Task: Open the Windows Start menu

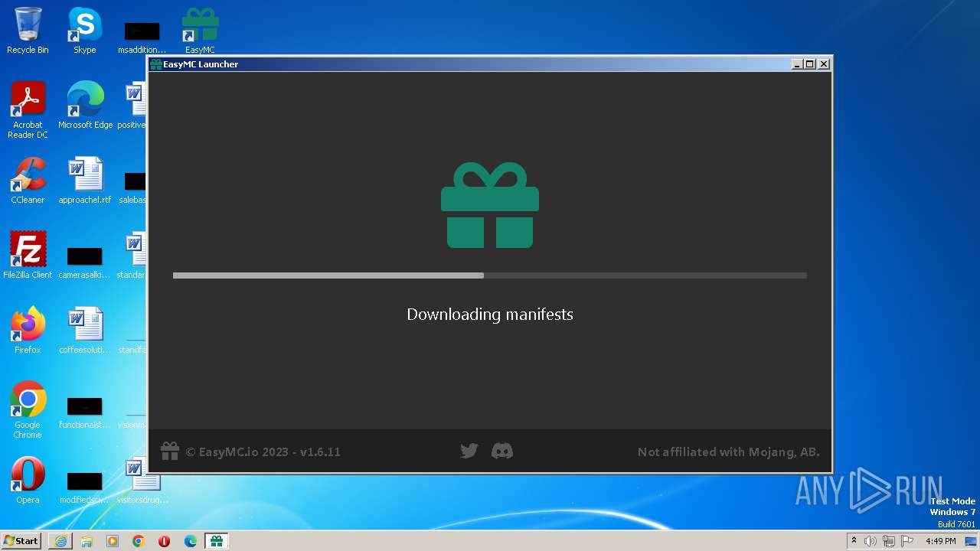Action: [x=21, y=541]
